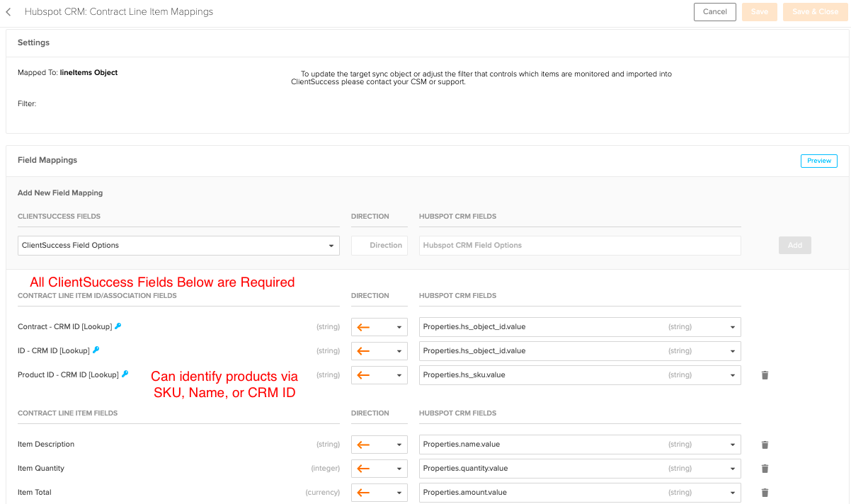851x504 pixels.
Task: Change direction for Contract - CRM ID row
Action: coord(379,327)
